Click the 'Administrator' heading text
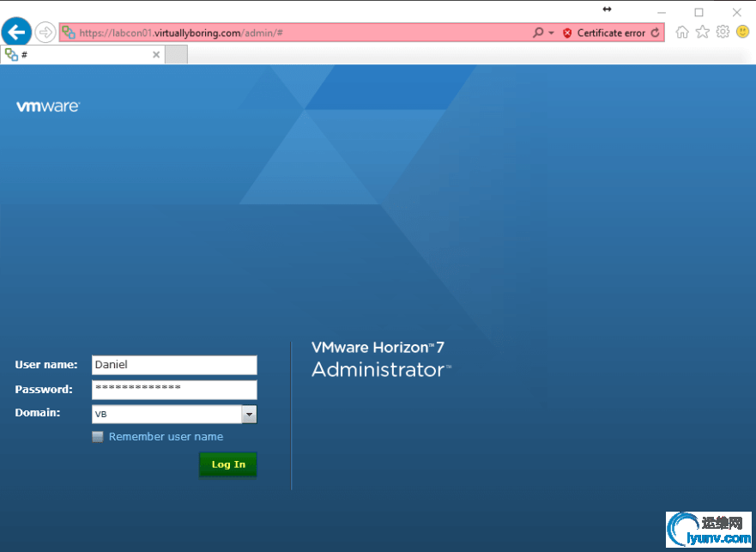 (x=381, y=370)
